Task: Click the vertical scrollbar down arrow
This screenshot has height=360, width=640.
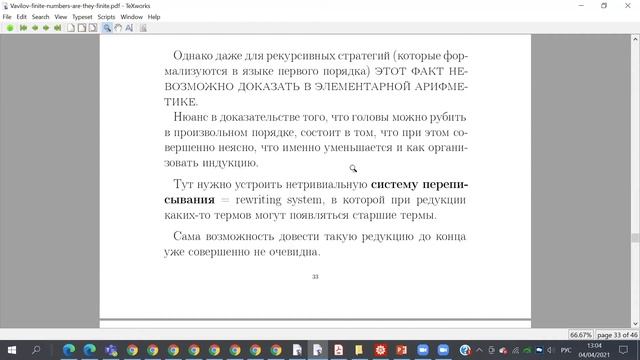Action: tap(635, 324)
